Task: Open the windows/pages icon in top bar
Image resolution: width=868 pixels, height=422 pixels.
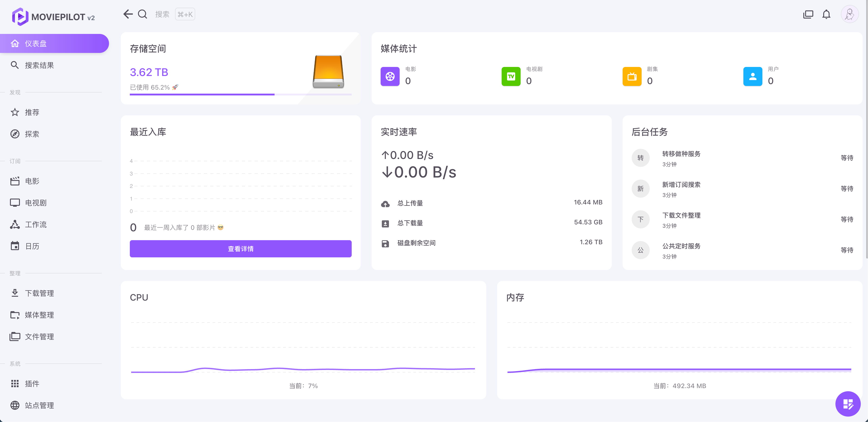Action: 808,14
